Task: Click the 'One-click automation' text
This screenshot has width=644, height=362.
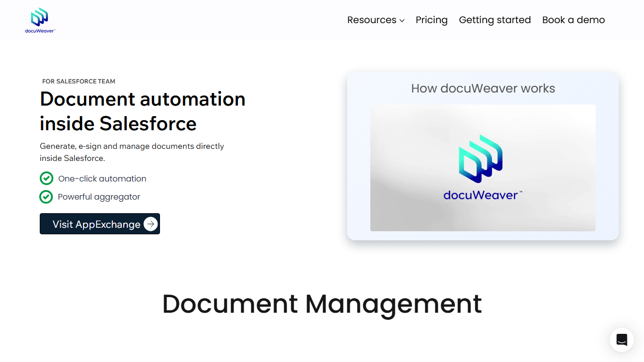Action: pos(102,178)
